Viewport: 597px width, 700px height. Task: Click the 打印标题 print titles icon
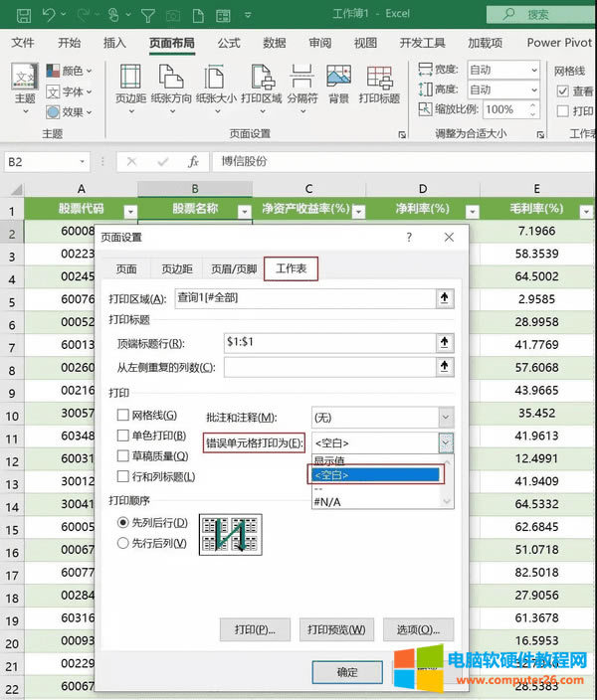[379, 84]
